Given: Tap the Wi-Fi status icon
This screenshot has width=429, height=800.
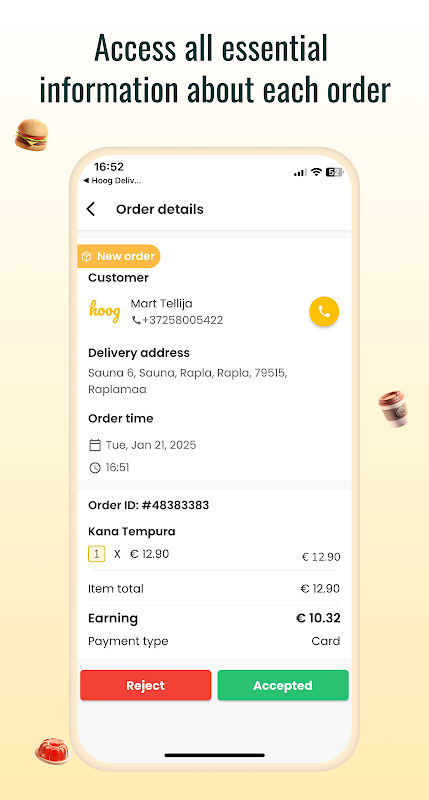Looking at the screenshot, I should click(x=316, y=172).
